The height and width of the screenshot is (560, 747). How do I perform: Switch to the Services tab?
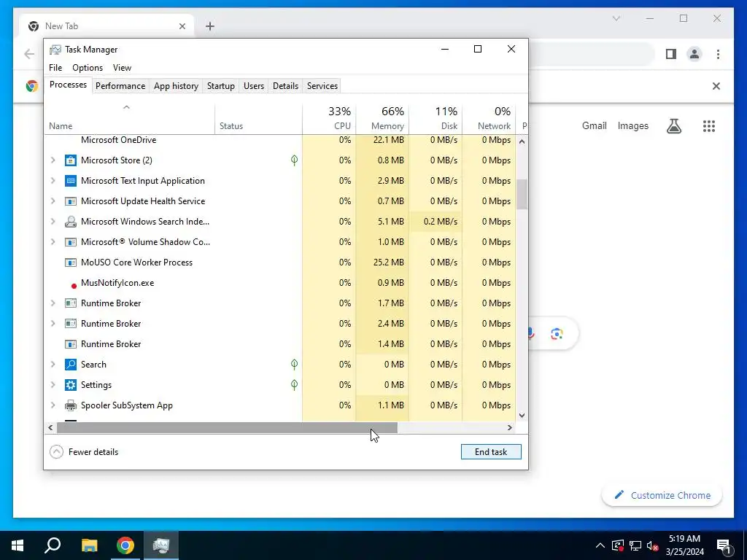pyautogui.click(x=322, y=86)
